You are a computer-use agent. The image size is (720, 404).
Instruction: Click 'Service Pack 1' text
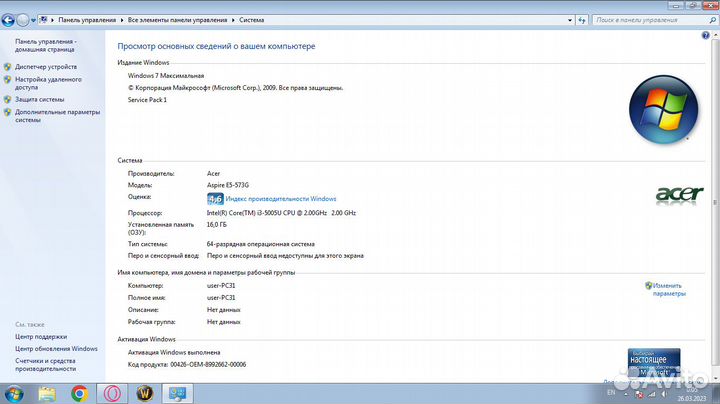pyautogui.click(x=147, y=100)
